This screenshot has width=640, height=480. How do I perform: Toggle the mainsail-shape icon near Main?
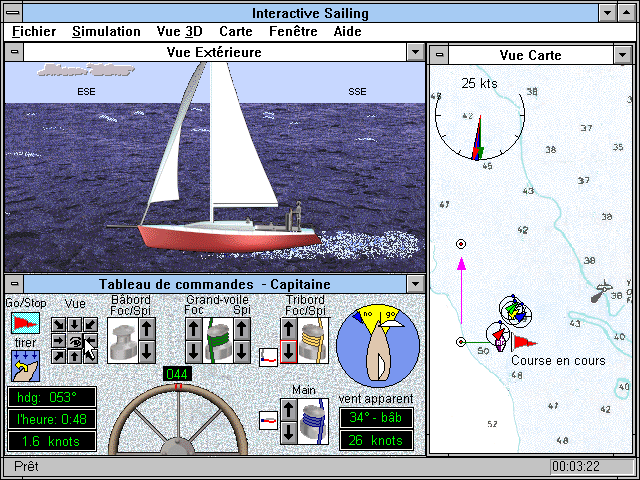[269, 420]
